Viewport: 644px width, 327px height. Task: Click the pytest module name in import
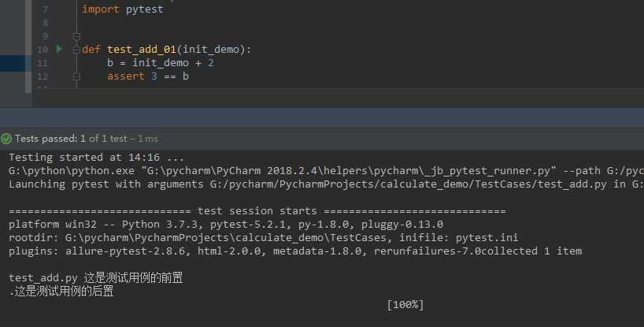145,9
